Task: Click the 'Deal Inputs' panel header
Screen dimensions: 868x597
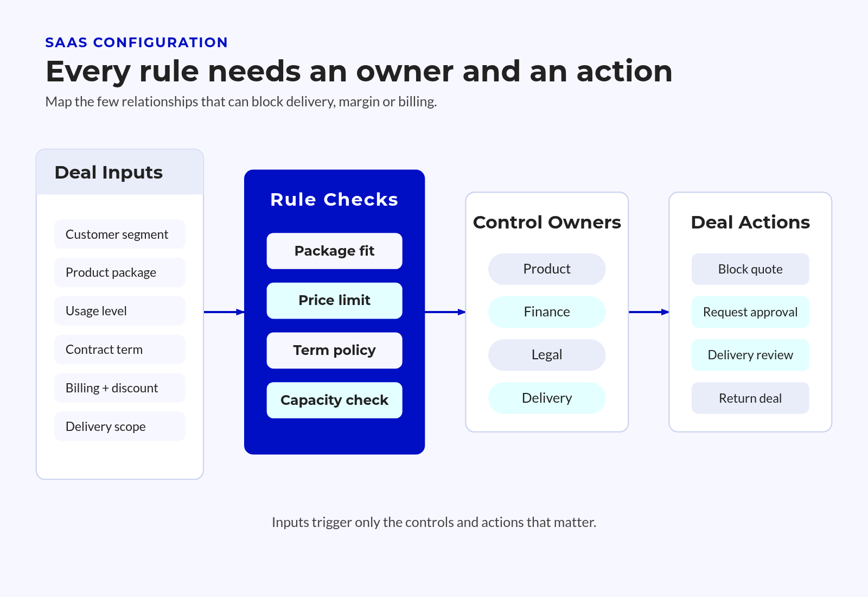Action: coord(120,172)
